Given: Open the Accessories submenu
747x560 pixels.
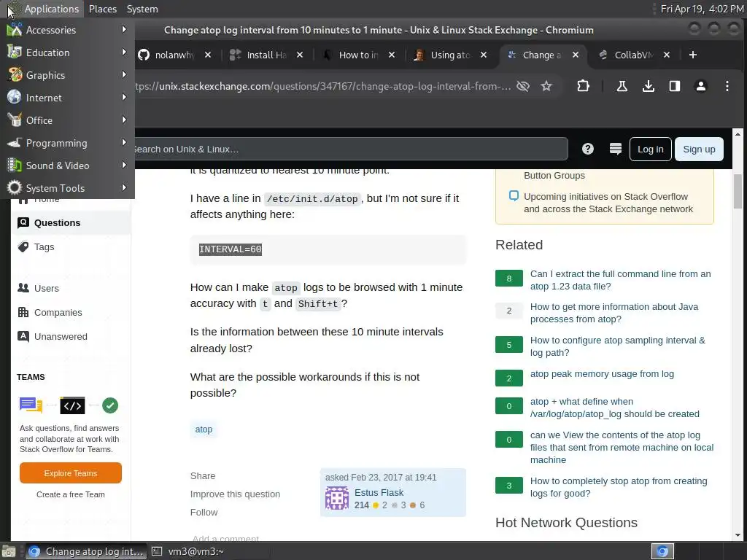Looking at the screenshot, I should click(x=67, y=29).
